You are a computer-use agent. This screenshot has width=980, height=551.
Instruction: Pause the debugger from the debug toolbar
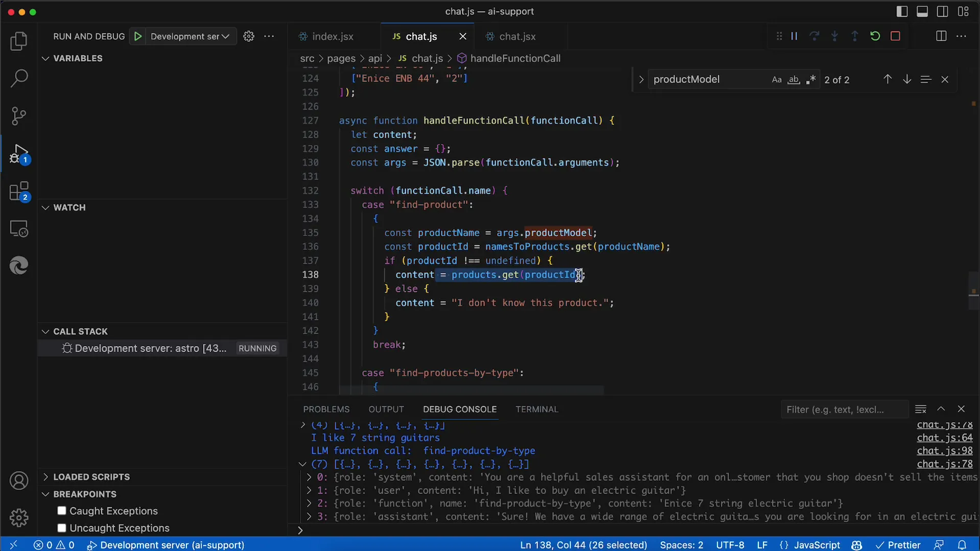(794, 36)
